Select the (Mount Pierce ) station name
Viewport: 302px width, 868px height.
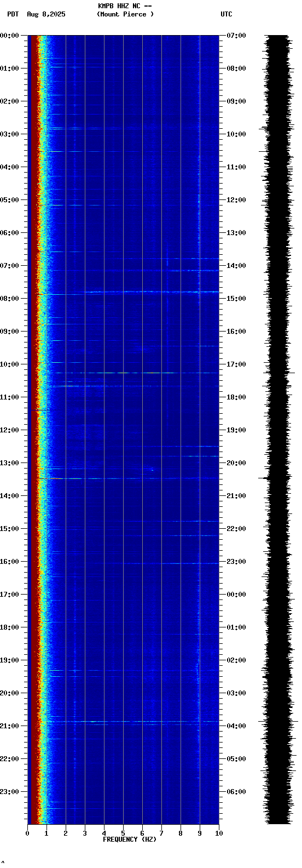click(x=125, y=14)
